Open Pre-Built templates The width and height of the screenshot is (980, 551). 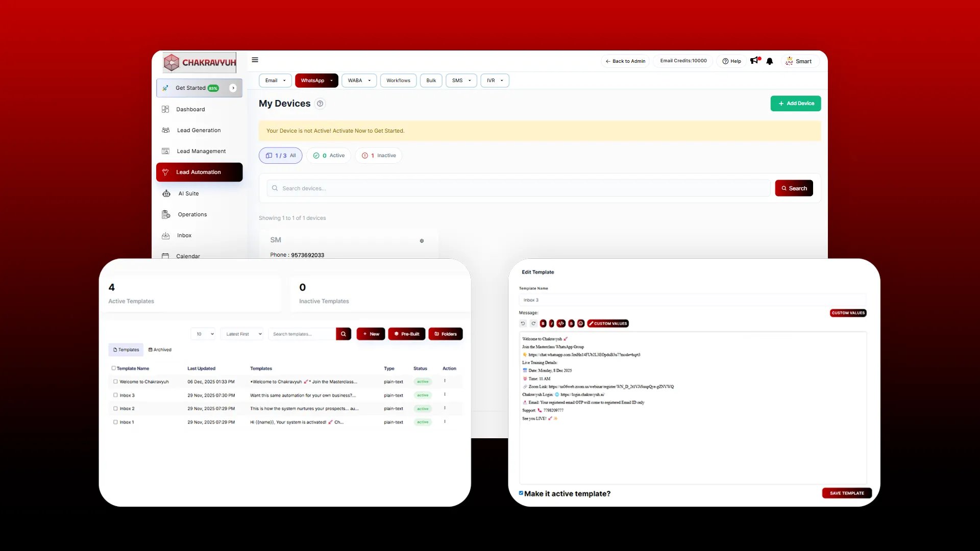407,334
